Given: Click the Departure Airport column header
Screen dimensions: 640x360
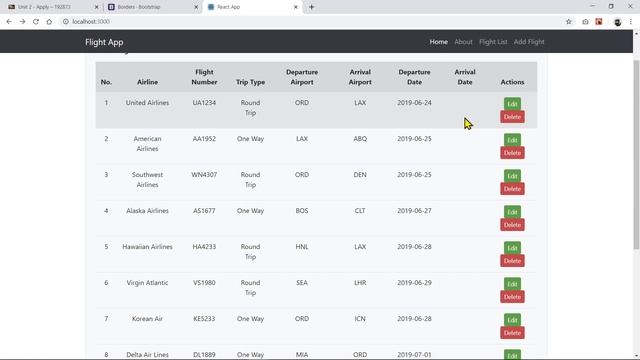Looking at the screenshot, I should (x=302, y=77).
